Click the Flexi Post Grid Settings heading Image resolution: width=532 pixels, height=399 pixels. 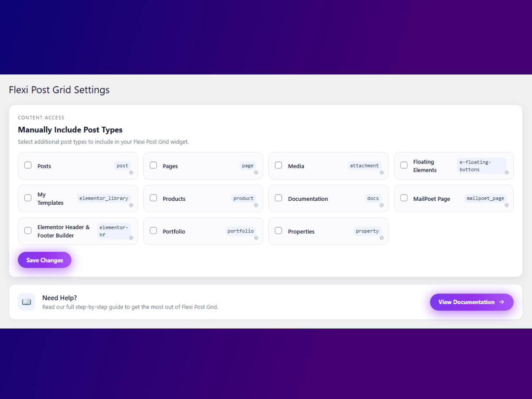pyautogui.click(x=59, y=90)
